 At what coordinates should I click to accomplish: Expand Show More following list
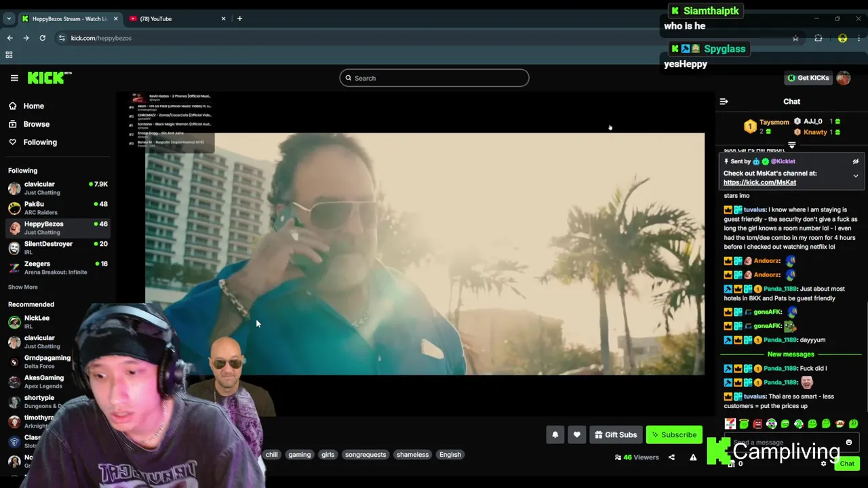click(22, 287)
